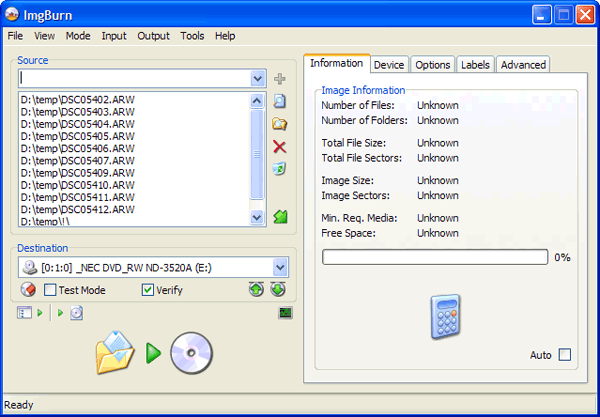Click the small disc output mode icon
The height and width of the screenshot is (417, 600).
[x=77, y=313]
